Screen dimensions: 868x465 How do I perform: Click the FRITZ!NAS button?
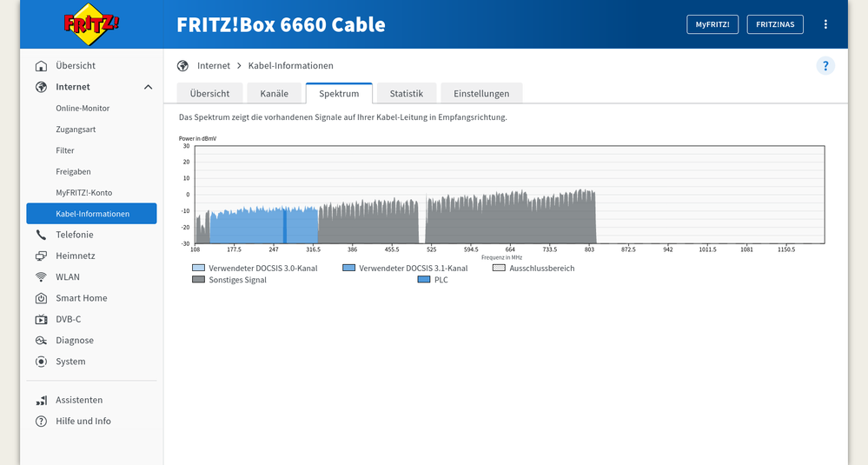pyautogui.click(x=774, y=24)
